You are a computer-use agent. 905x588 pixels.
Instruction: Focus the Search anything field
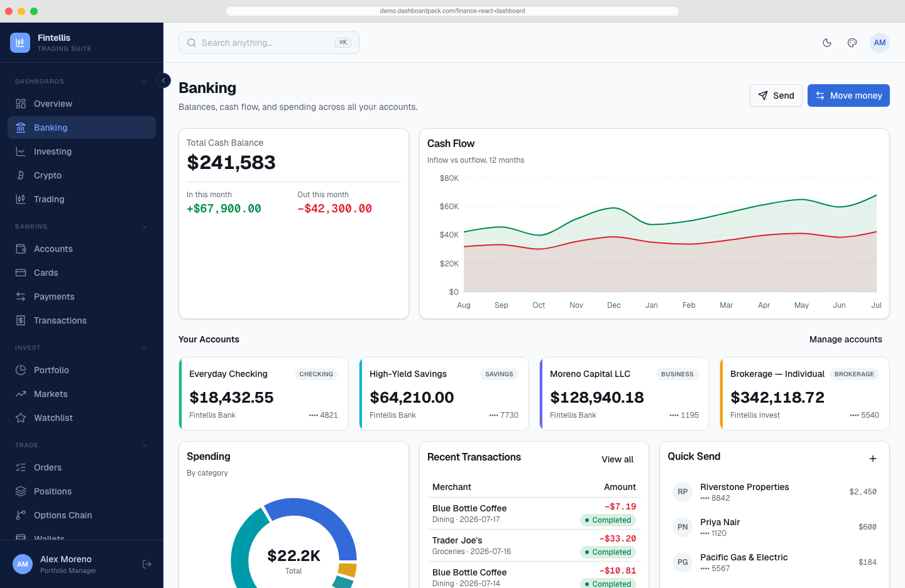click(x=269, y=43)
